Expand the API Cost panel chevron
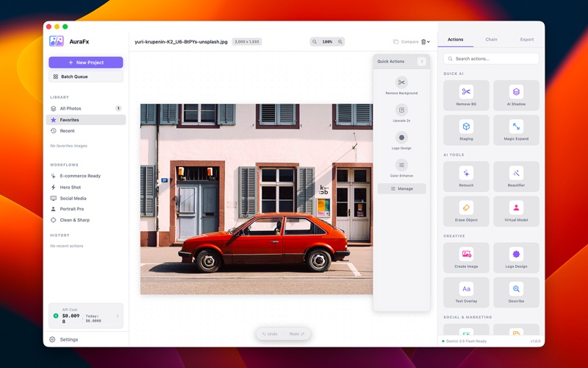 pos(118,316)
